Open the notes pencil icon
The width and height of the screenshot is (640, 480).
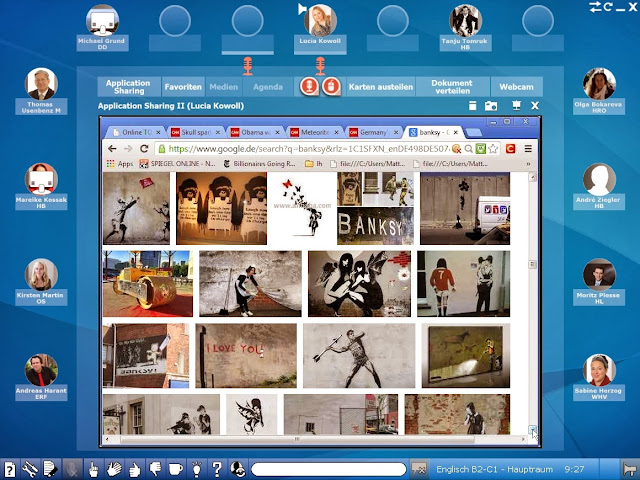pyautogui.click(x=50, y=469)
